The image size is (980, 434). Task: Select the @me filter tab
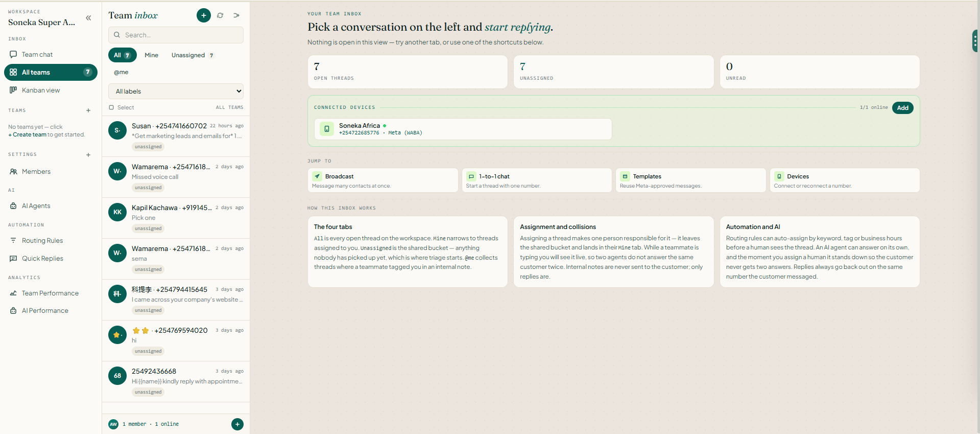(x=121, y=72)
